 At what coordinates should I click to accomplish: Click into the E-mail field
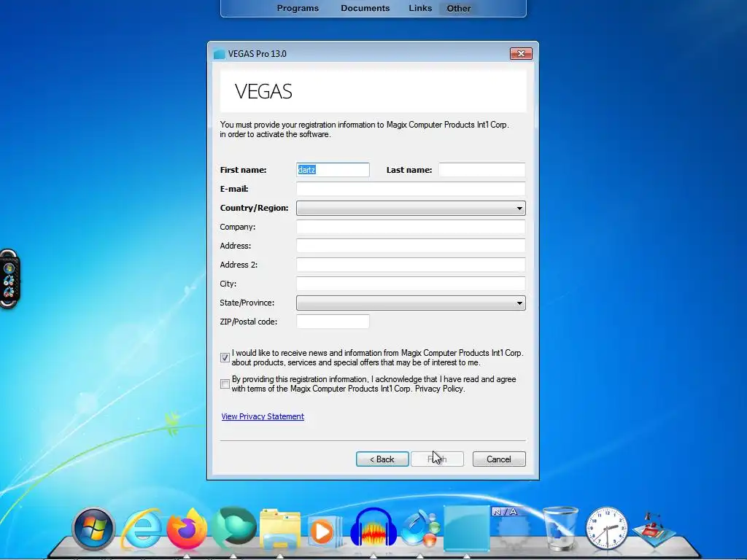click(x=411, y=189)
